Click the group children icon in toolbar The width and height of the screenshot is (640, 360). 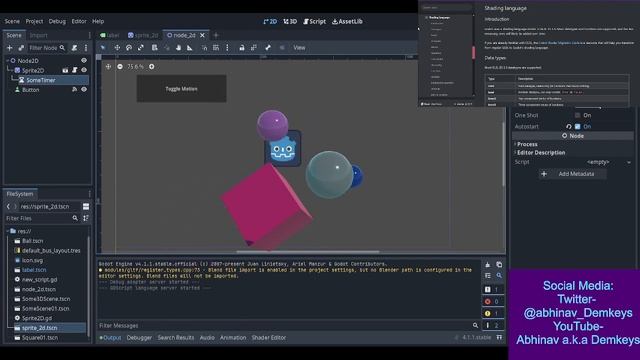pyautogui.click(x=253, y=48)
